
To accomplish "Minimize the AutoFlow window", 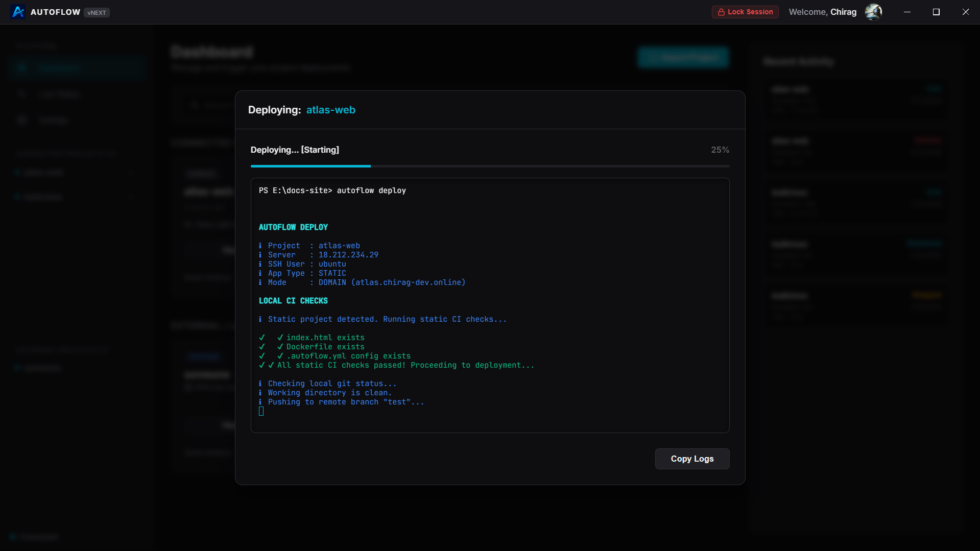I will pos(907,12).
